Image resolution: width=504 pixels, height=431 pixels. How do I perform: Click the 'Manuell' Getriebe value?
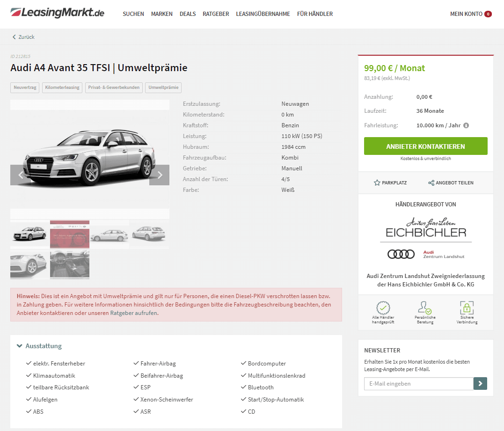coord(292,168)
